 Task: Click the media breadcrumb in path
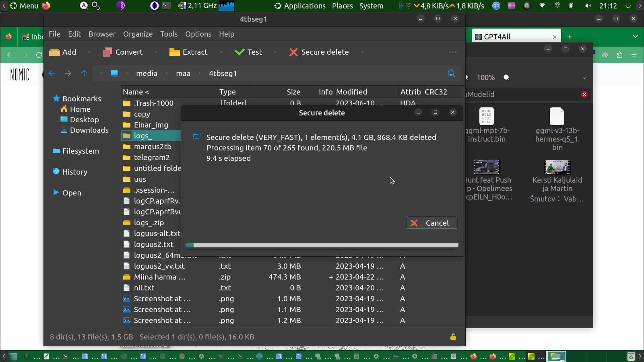pyautogui.click(x=147, y=73)
